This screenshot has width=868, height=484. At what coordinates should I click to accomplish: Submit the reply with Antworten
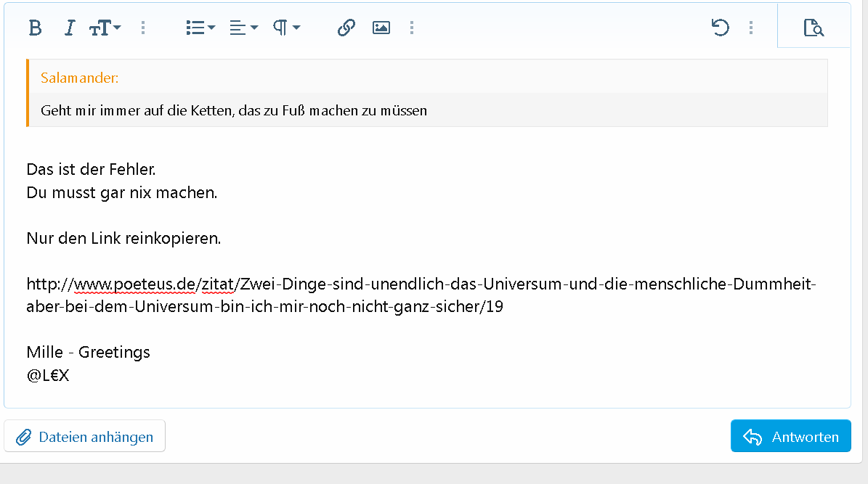tap(790, 437)
